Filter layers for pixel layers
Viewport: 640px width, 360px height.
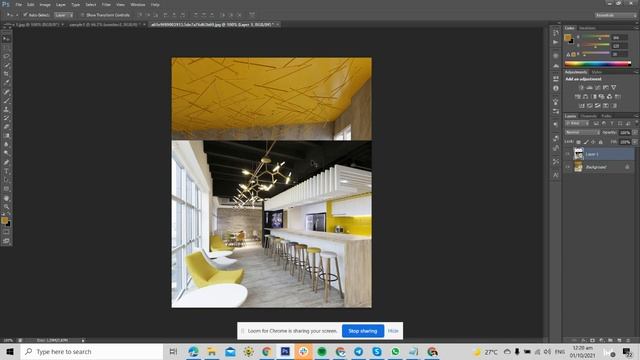click(x=596, y=123)
